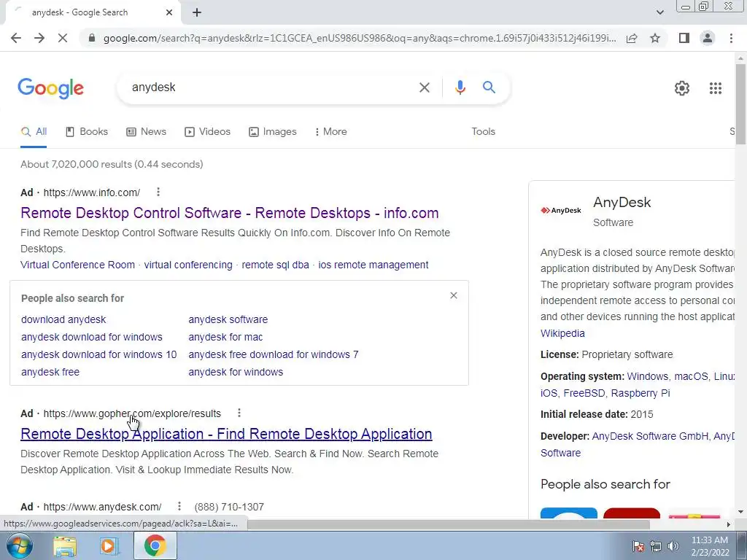This screenshot has width=747, height=560.
Task: Open the Action Center flag icon
Action: click(x=638, y=546)
